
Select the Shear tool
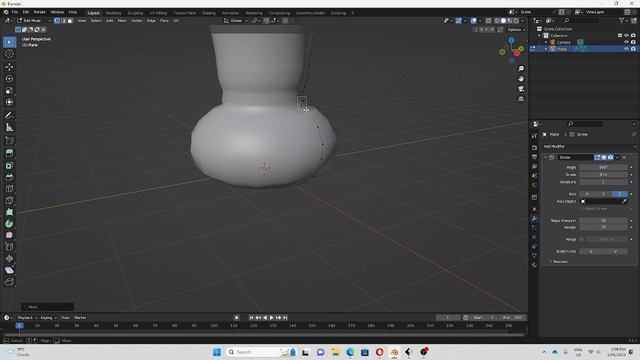click(9, 270)
